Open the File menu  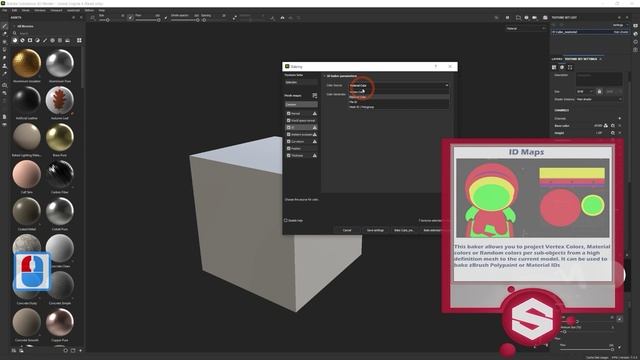point(5,10)
